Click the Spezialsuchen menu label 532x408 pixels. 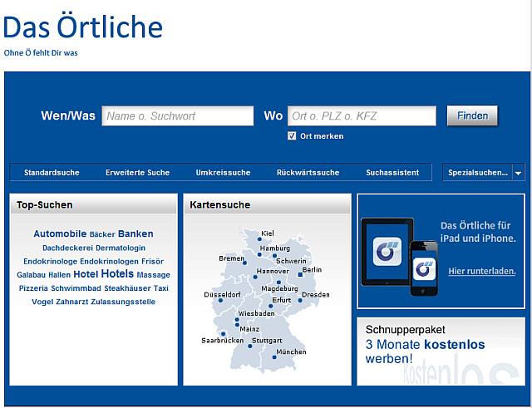pyautogui.click(x=478, y=173)
